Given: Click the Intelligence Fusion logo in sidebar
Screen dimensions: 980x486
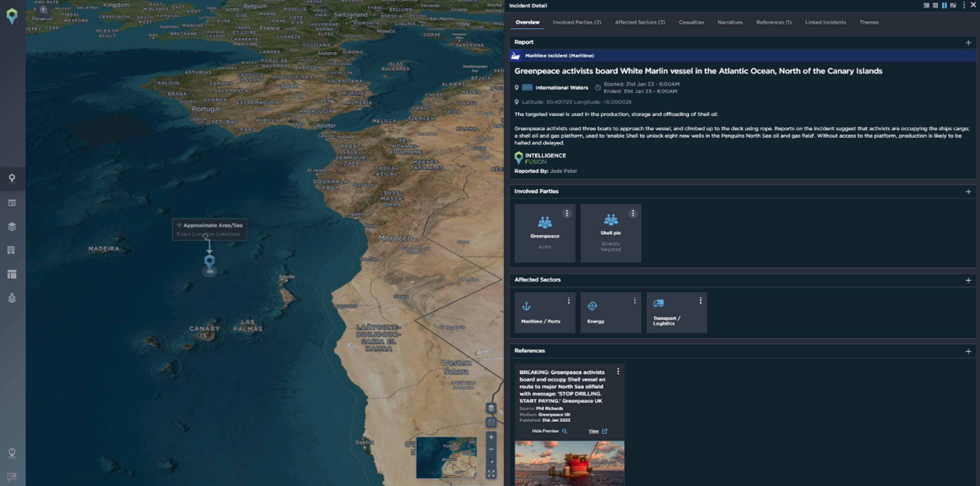Looking at the screenshot, I should pos(12,16).
